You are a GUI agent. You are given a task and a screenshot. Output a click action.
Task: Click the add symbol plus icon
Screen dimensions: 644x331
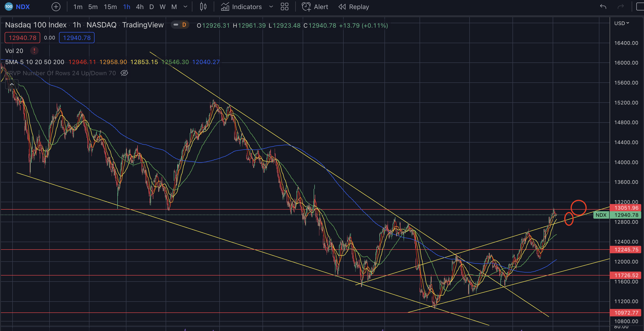56,7
